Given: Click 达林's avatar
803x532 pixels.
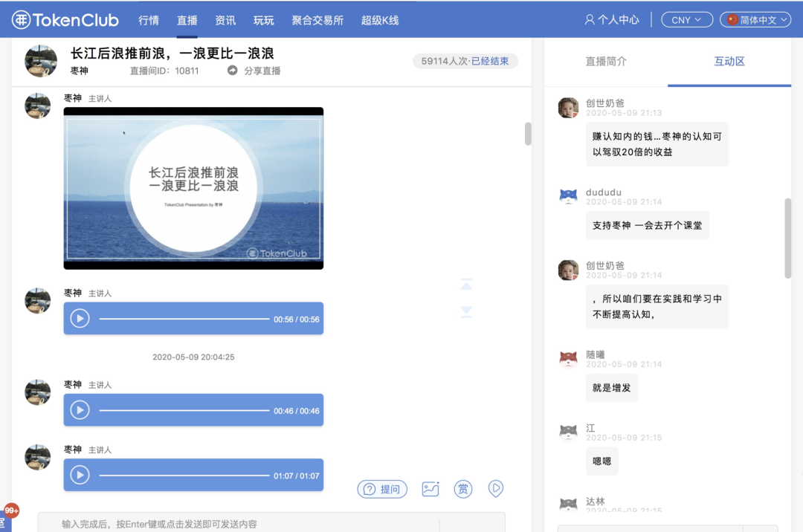Looking at the screenshot, I should coord(568,505).
